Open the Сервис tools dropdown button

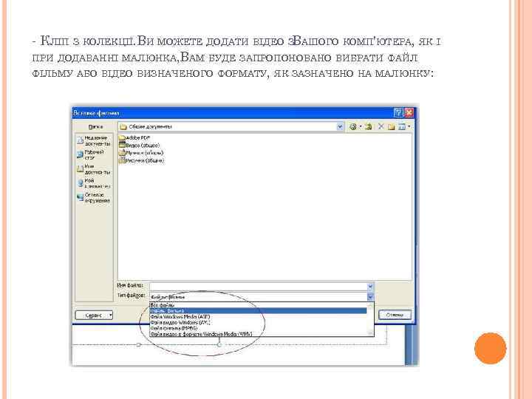[x=94, y=316]
